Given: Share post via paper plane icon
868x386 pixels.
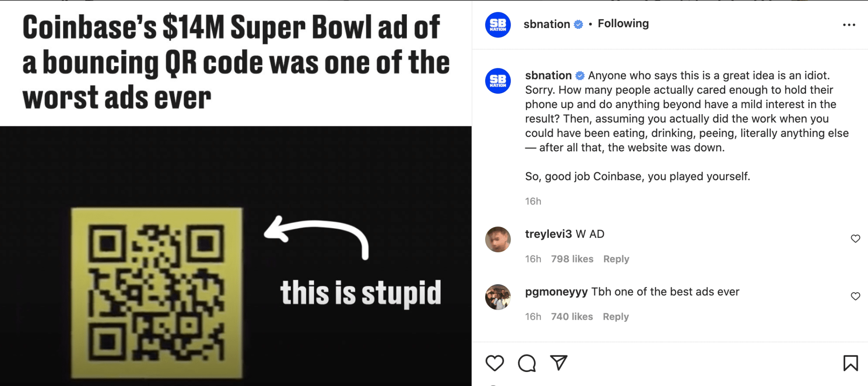Looking at the screenshot, I should point(559,363).
